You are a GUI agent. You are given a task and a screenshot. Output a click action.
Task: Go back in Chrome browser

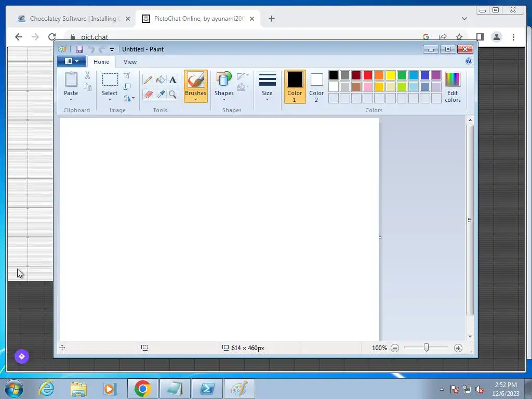pyautogui.click(x=19, y=37)
